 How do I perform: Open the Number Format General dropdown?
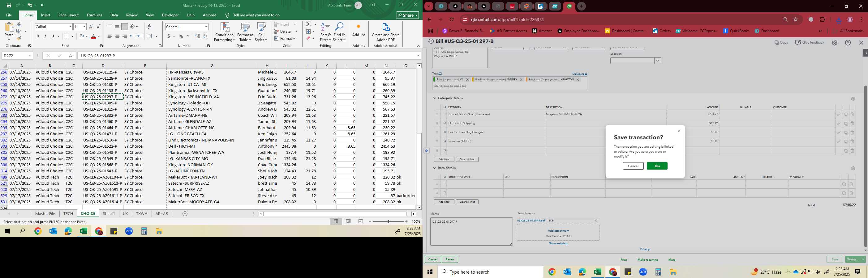pyautogui.click(x=206, y=27)
